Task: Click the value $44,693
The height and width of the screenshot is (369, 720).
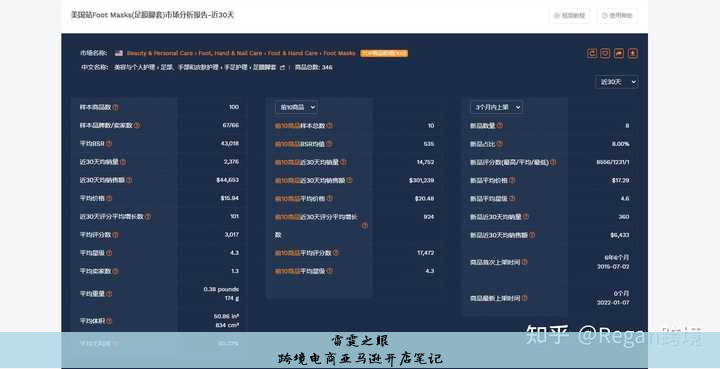Action: pyautogui.click(x=228, y=180)
